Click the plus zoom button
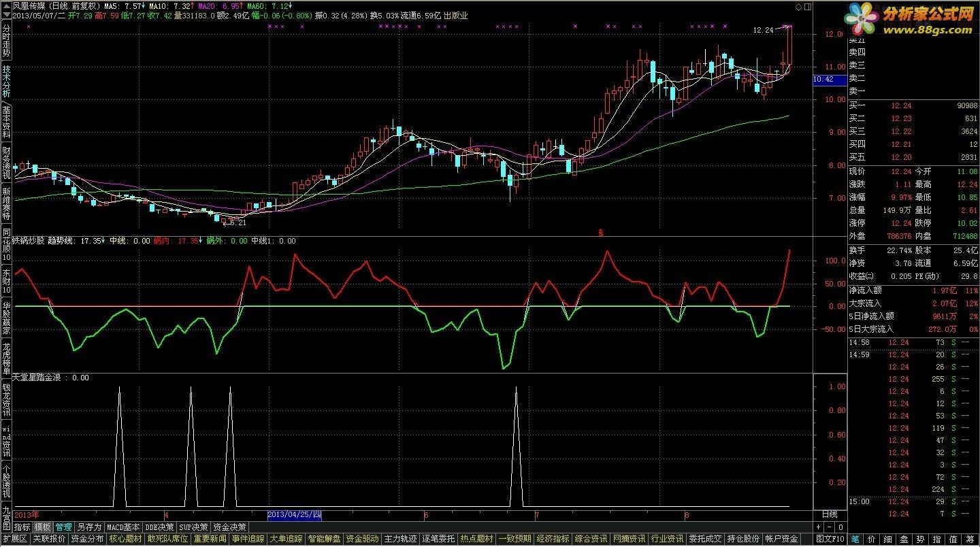Viewport: 980px width, 547px height. [x=819, y=527]
